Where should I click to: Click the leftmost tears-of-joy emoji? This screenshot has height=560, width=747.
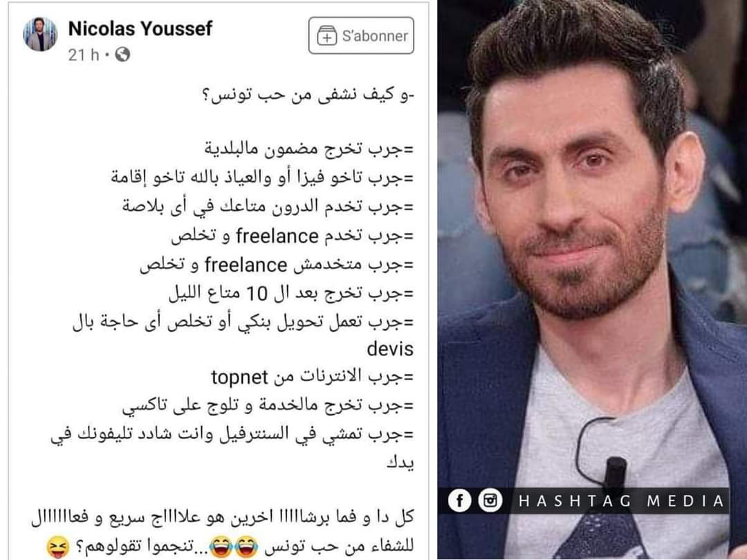coord(221,547)
